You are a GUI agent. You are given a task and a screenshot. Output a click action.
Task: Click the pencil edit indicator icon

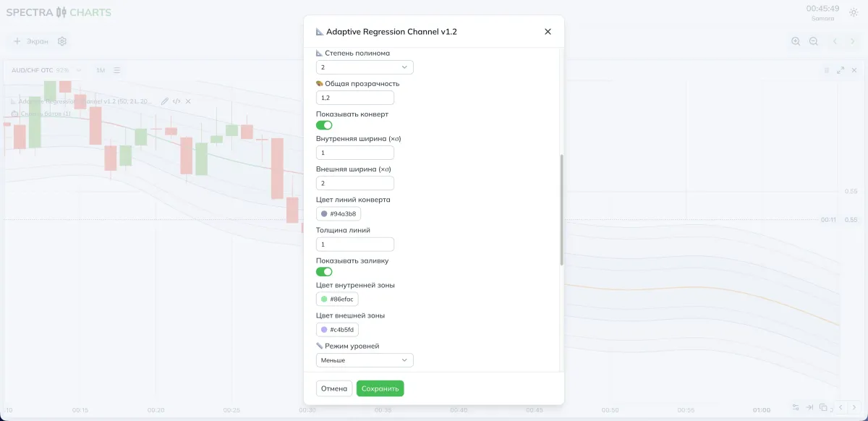(165, 101)
